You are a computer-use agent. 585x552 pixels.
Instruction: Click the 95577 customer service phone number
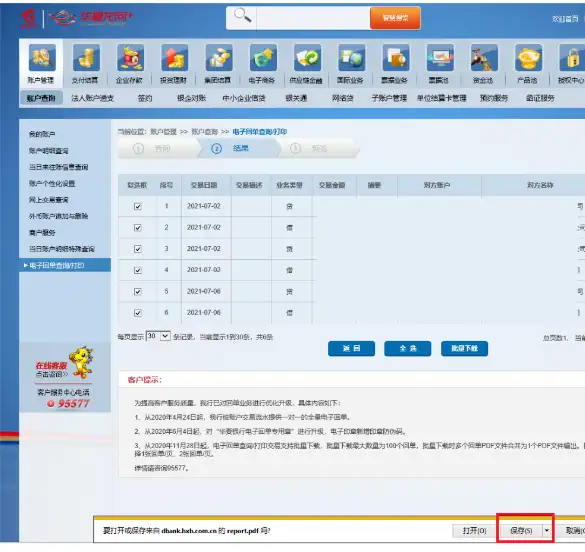[x=73, y=403]
